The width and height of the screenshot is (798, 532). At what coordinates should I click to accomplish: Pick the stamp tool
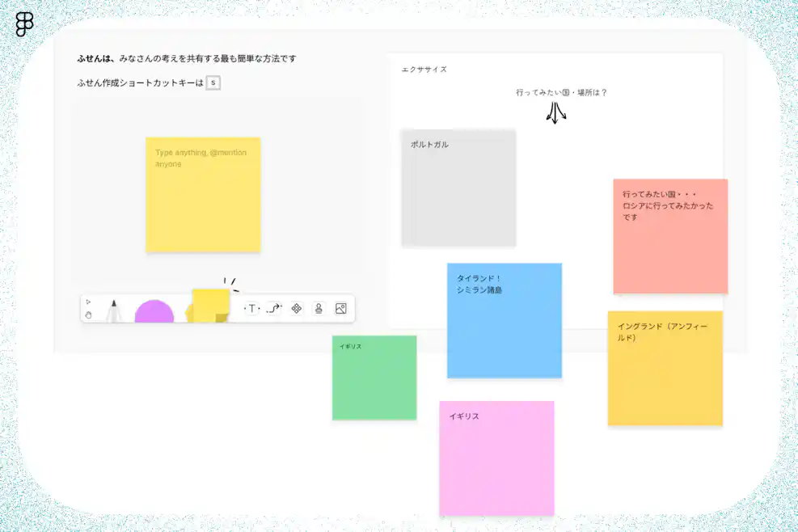(x=319, y=308)
